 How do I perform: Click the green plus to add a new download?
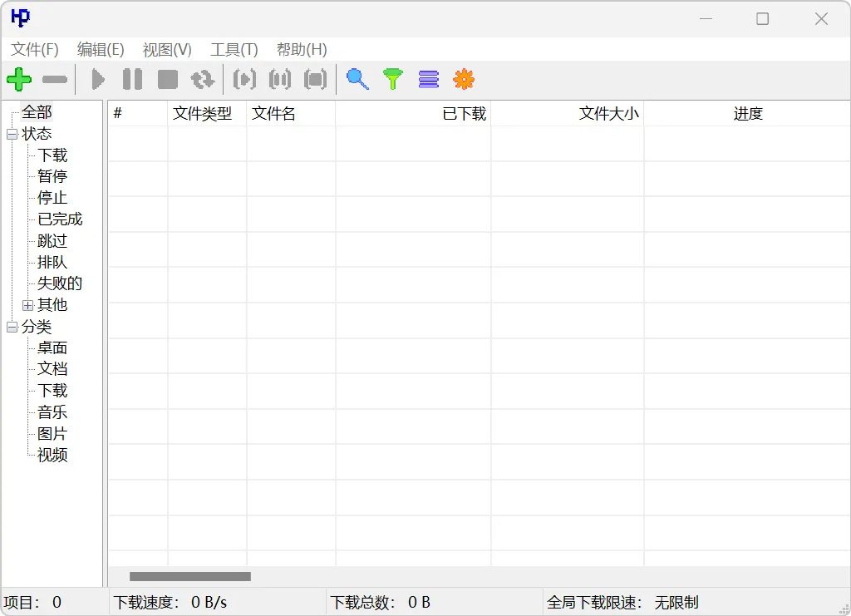[x=18, y=79]
